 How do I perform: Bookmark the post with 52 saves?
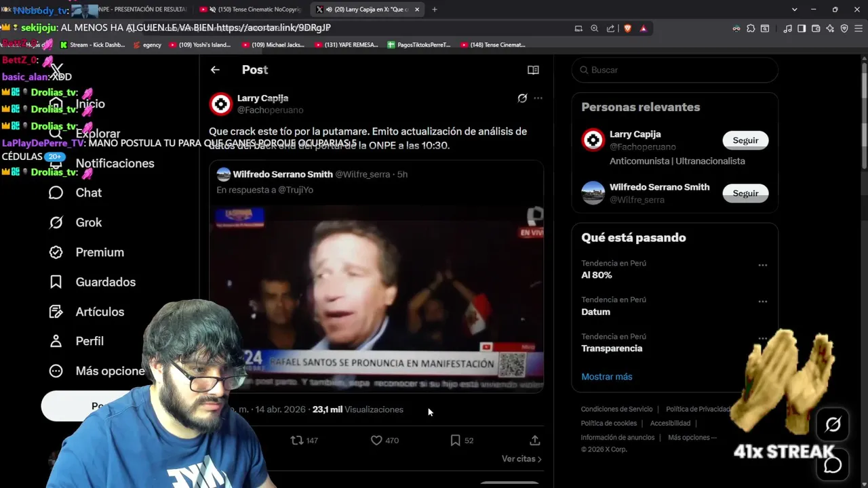(x=462, y=441)
